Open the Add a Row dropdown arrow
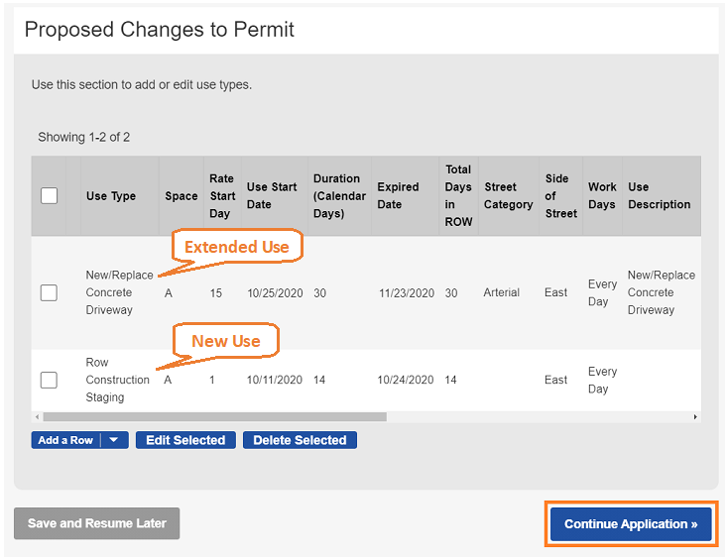The height and width of the screenshot is (560, 728). [114, 440]
